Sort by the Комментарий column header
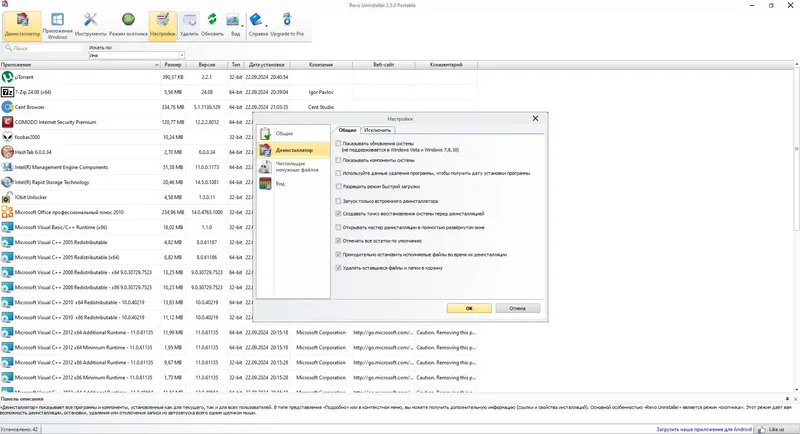This screenshot has width=800, height=434. (x=446, y=65)
